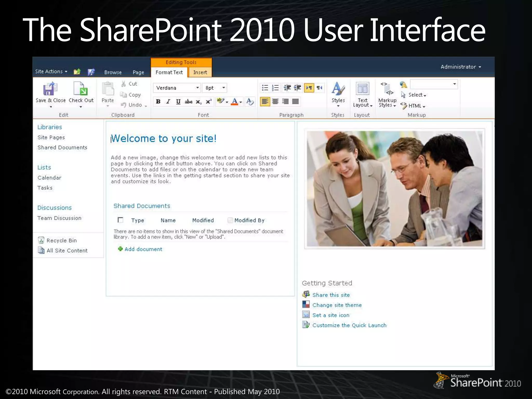Click the language markup icon
This screenshot has height=399, width=532.
(403, 84)
